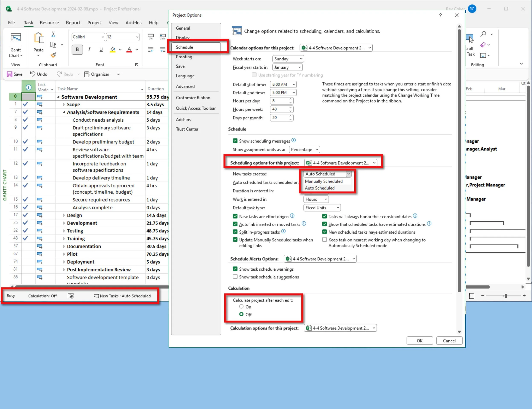Click the Clear eraser icon in Editing
Viewport: 532px width, 409px height.
tap(483, 45)
